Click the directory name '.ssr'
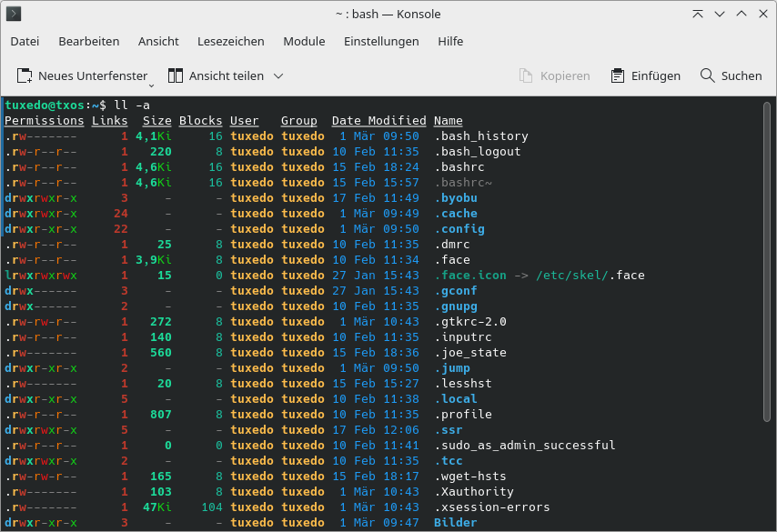Viewport: 777px width, 532px height. point(449,430)
